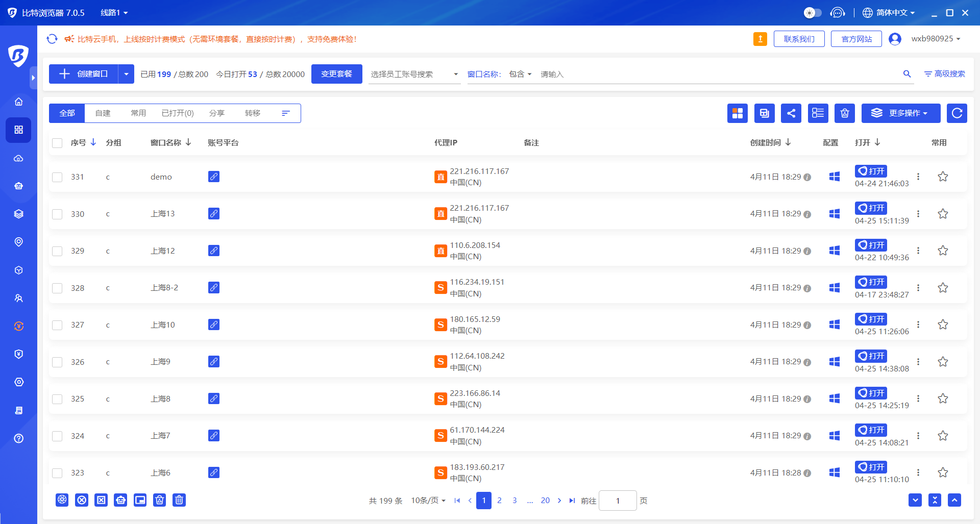Screen dimensions: 980x524
Task: Click the help question icon in sidebar
Action: pyautogui.click(x=19, y=438)
